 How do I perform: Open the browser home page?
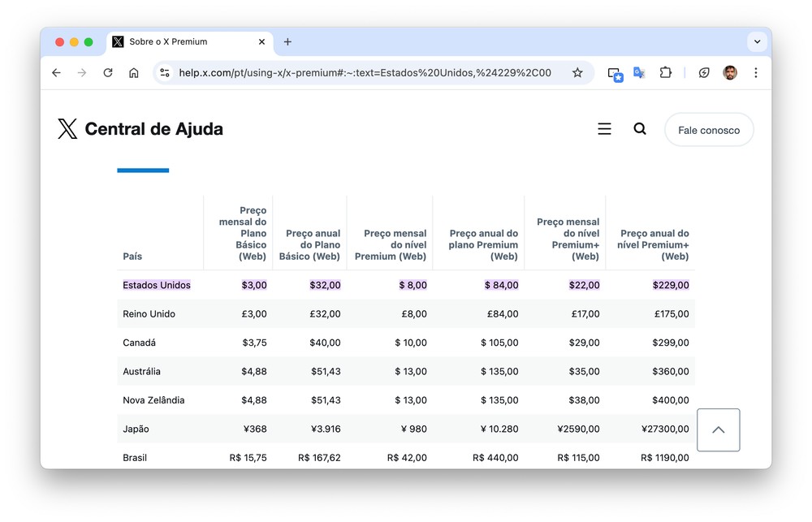coord(134,73)
